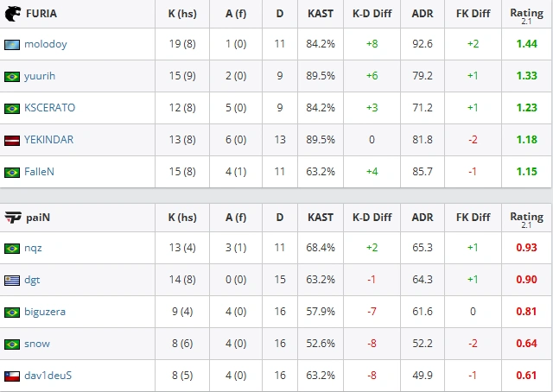Image resolution: width=553 pixels, height=392 pixels.
Task: Select the snow player name
Action: click(37, 344)
